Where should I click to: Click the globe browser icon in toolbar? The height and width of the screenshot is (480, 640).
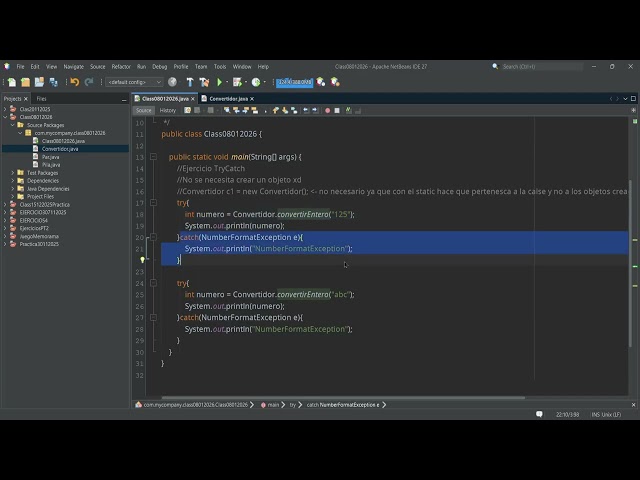point(173,82)
